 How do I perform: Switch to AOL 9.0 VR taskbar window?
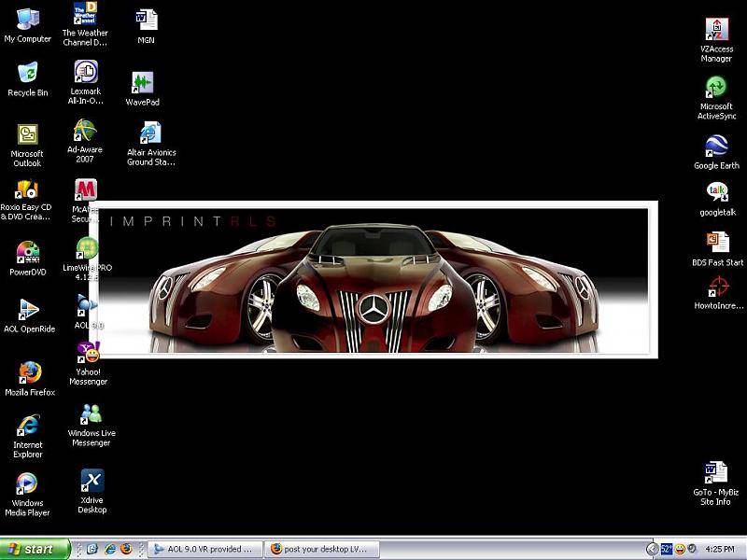click(x=205, y=549)
